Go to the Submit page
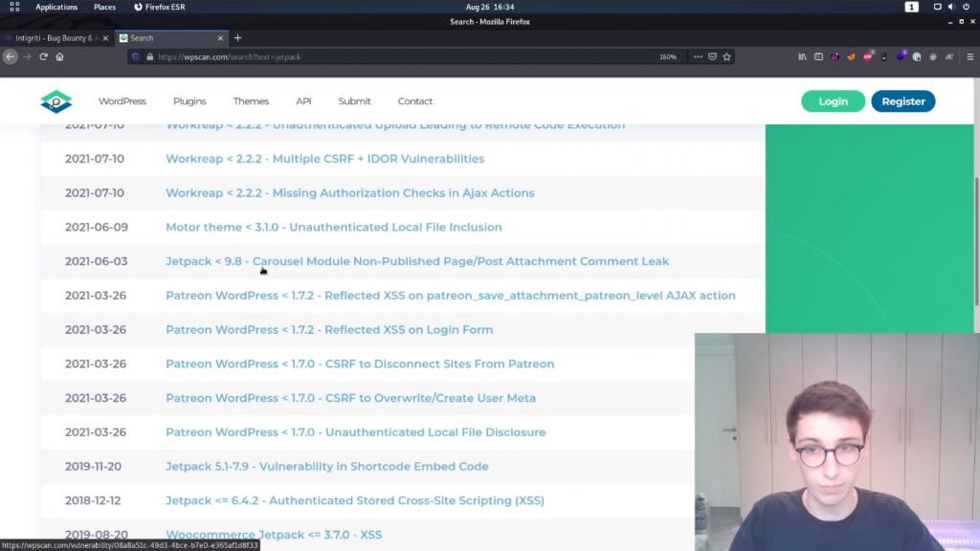Viewport: 980px width, 551px height. click(354, 101)
